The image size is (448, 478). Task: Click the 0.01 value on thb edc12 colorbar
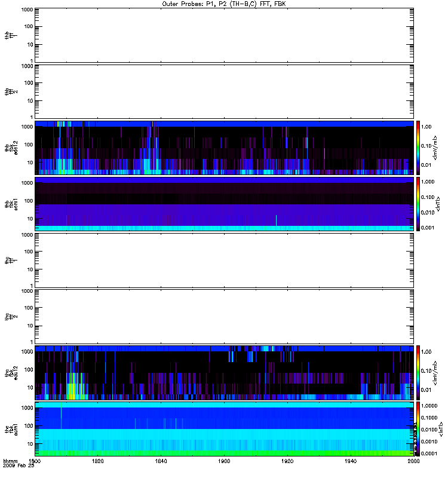(426, 165)
